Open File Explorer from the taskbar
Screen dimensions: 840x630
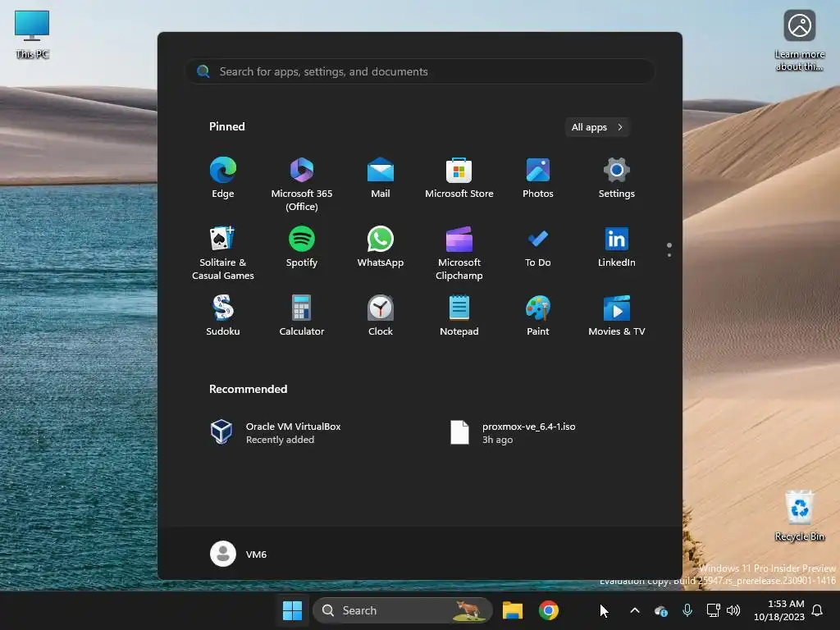[x=513, y=610]
